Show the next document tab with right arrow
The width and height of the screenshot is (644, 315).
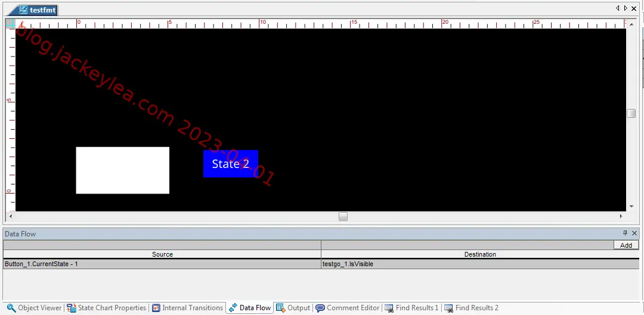pyautogui.click(x=626, y=8)
